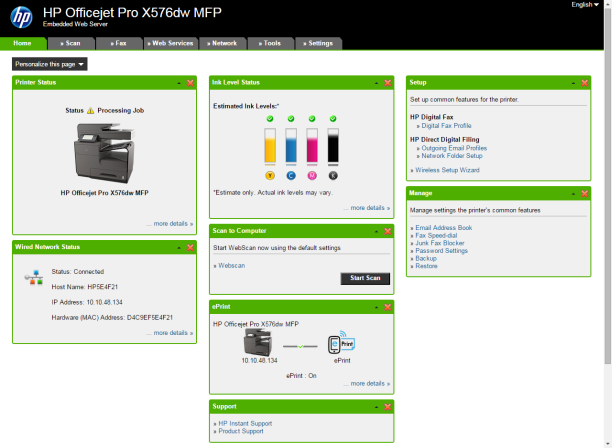Collapse the Printer Status panel

click(x=179, y=83)
